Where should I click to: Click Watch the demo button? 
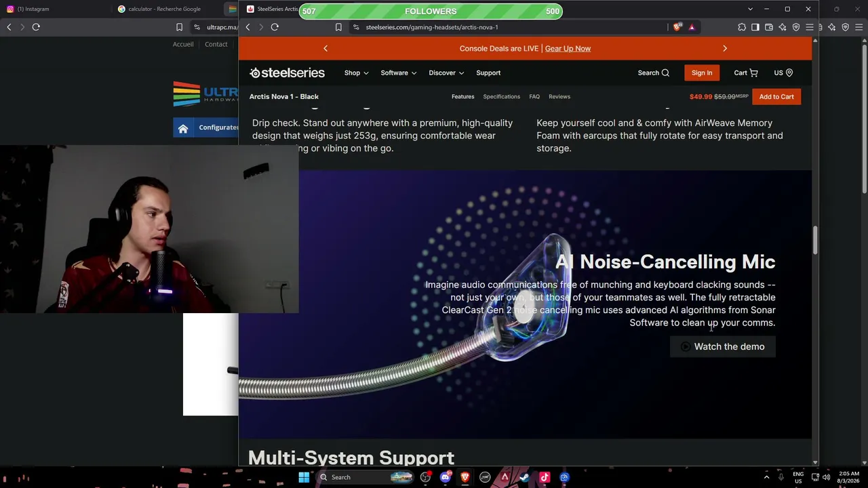click(722, 346)
